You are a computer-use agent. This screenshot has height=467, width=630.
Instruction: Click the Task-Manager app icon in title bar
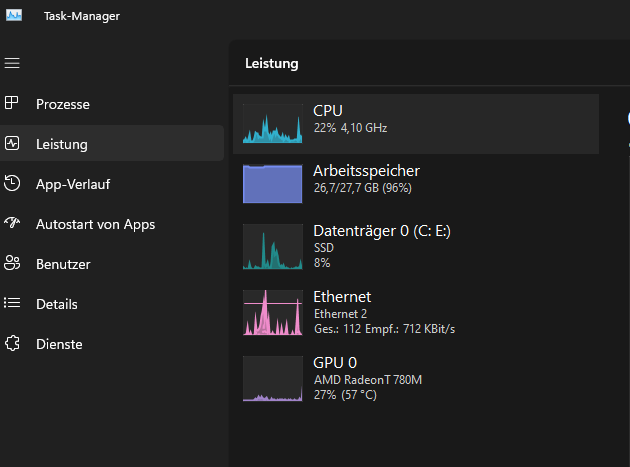point(13,15)
